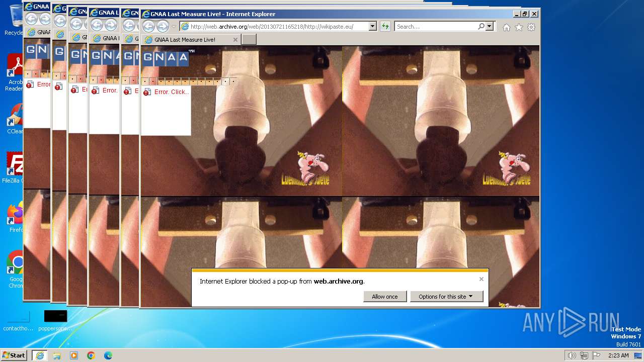Open Favorites star icon

[x=519, y=27]
